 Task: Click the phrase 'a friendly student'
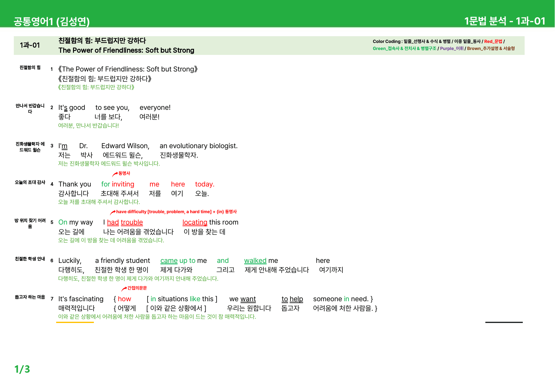[123, 261]
